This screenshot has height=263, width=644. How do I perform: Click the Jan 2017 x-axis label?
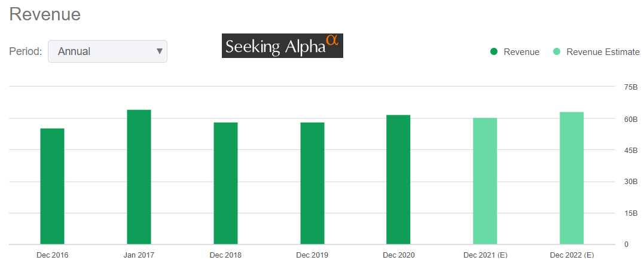tap(139, 255)
